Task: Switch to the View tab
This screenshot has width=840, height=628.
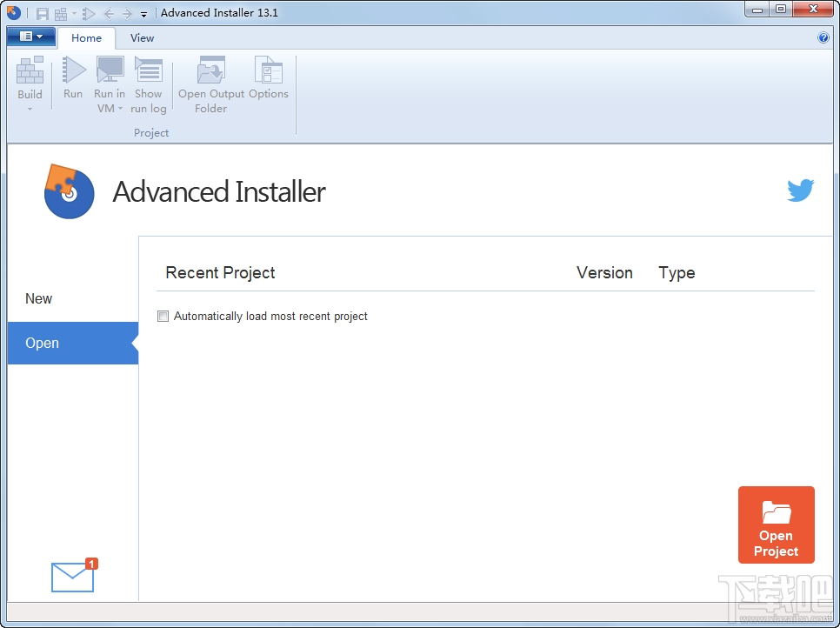Action: 142,38
